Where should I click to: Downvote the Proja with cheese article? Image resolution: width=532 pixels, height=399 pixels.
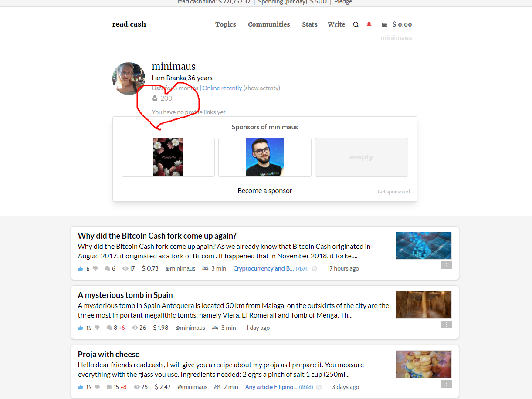[97, 387]
